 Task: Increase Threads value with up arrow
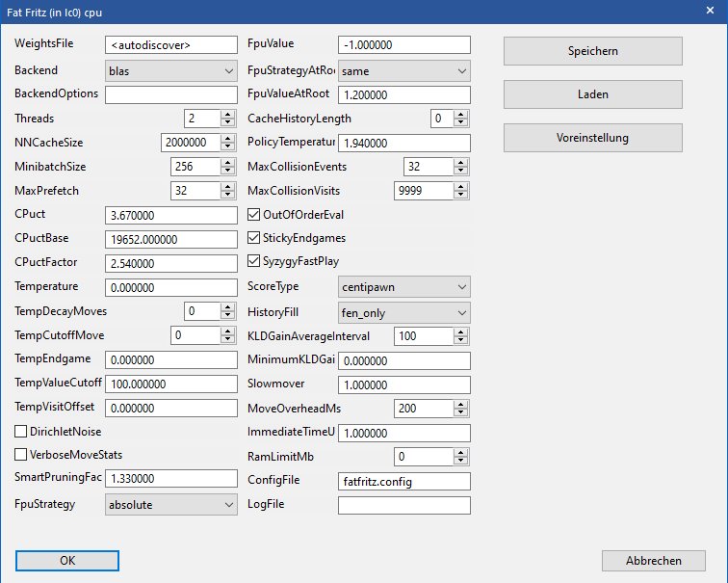(228, 114)
